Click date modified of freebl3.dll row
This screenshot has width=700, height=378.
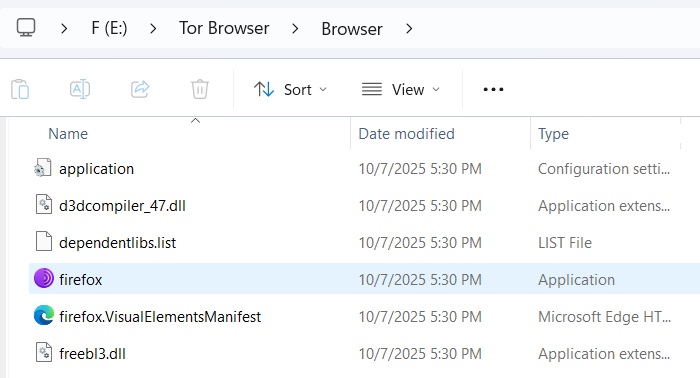pyautogui.click(x=420, y=354)
